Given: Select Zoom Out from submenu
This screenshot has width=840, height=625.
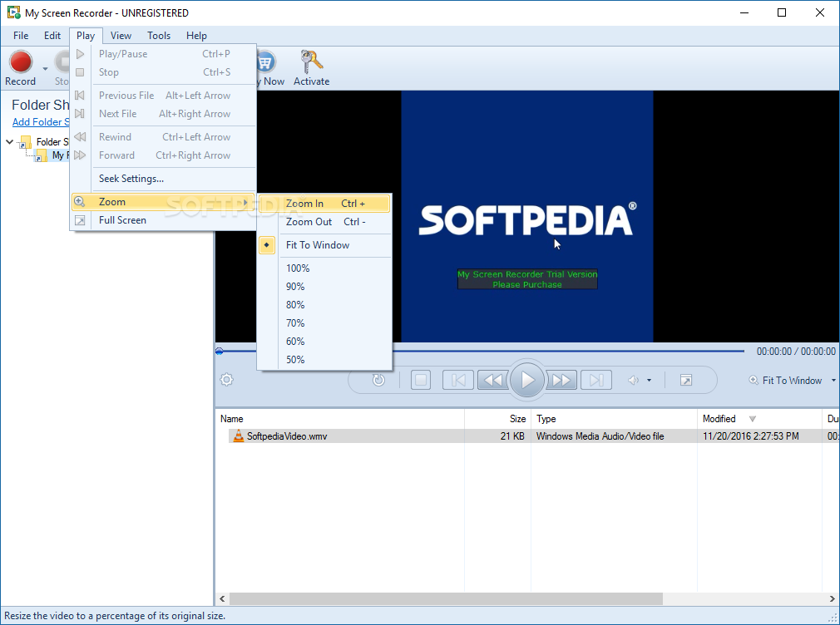Looking at the screenshot, I should pyautogui.click(x=324, y=222).
